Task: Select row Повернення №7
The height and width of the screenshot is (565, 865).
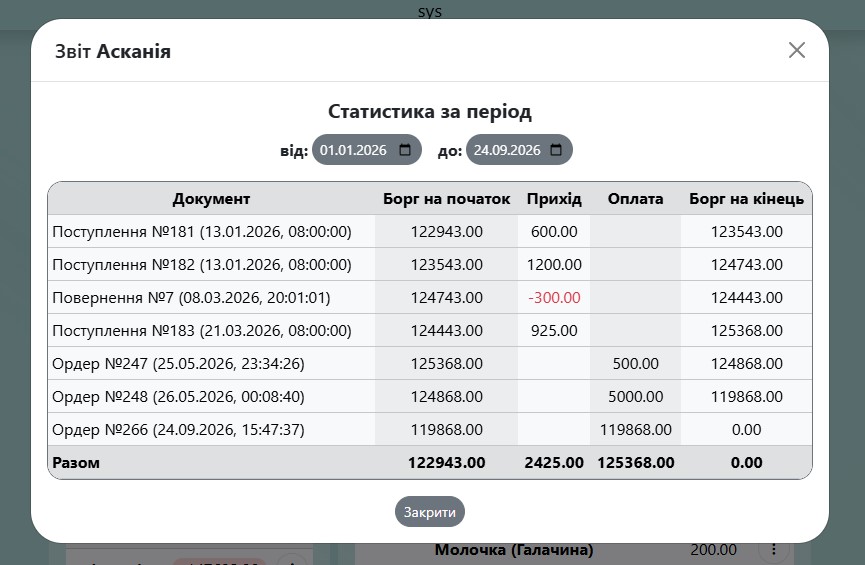Action: pos(430,297)
